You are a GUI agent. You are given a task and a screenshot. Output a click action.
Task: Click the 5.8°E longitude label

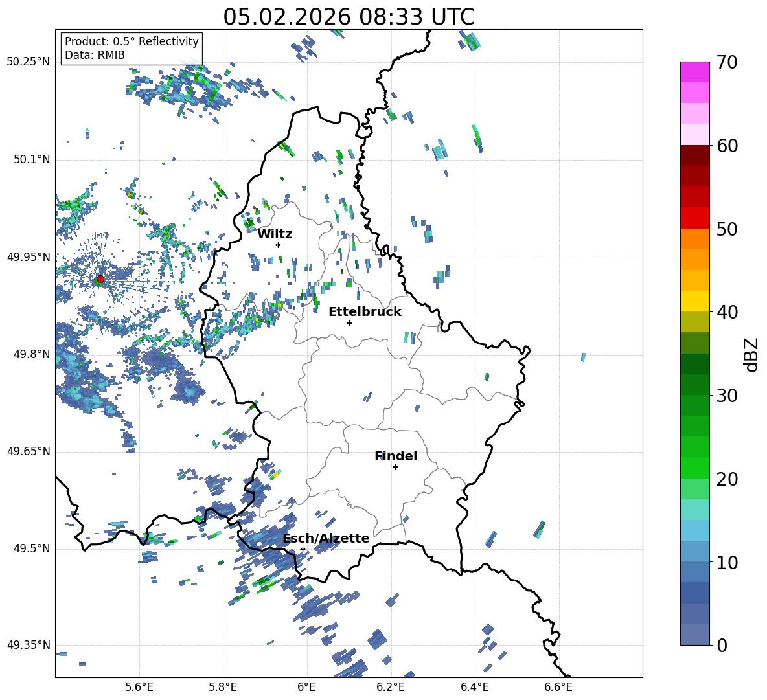click(223, 688)
